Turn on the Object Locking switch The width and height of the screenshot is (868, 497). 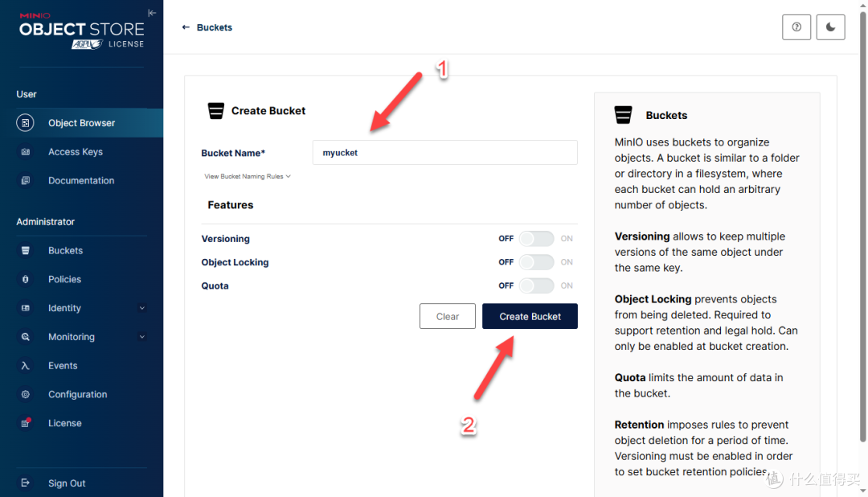[536, 262]
